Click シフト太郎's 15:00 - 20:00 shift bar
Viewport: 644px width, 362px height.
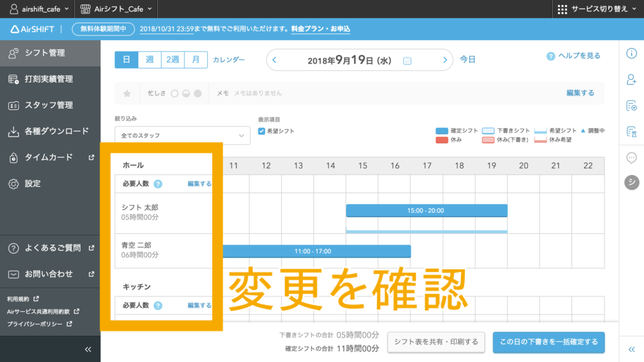click(426, 210)
